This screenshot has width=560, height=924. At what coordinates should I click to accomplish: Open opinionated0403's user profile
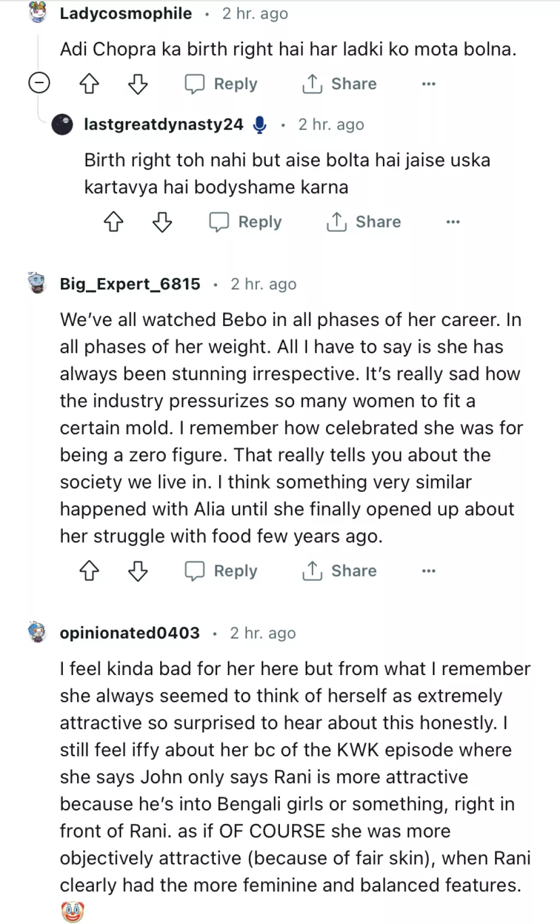[x=130, y=633]
